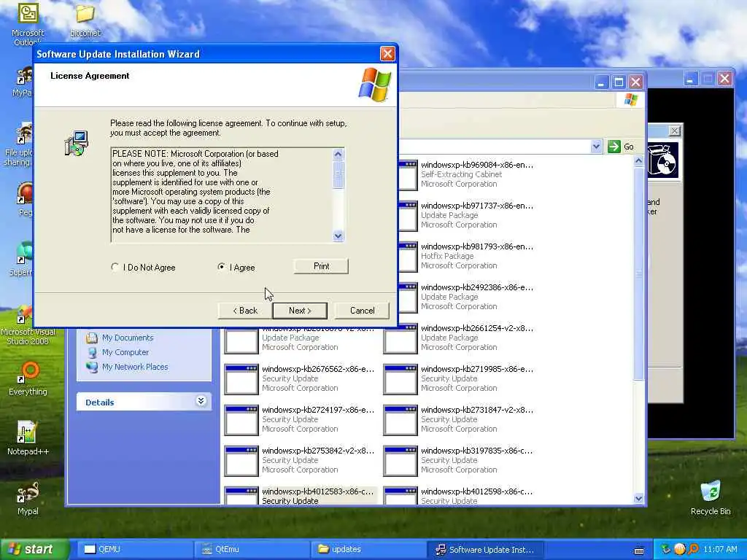The width and height of the screenshot is (747, 560).
Task: Cancel the Software Update Installation Wizard
Action: (362, 311)
